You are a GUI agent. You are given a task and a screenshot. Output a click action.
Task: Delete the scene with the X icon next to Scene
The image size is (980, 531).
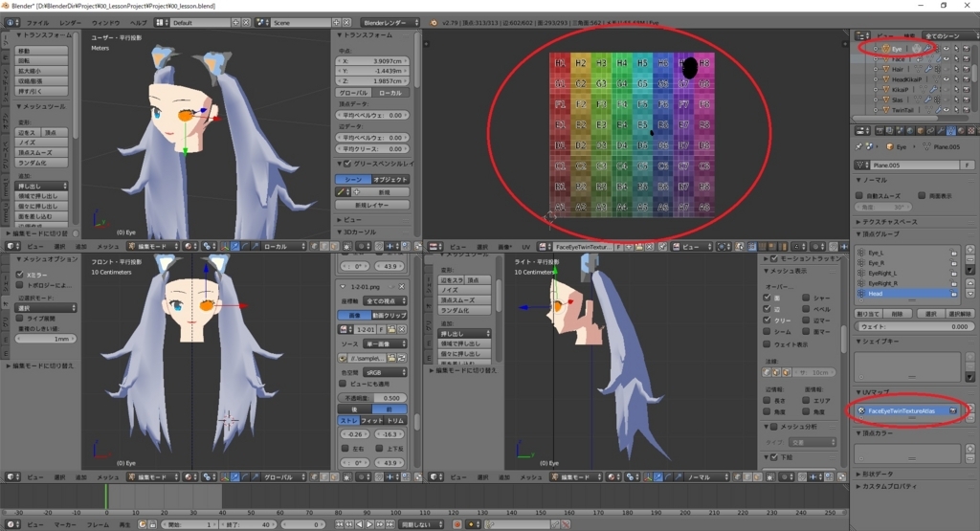(x=346, y=23)
